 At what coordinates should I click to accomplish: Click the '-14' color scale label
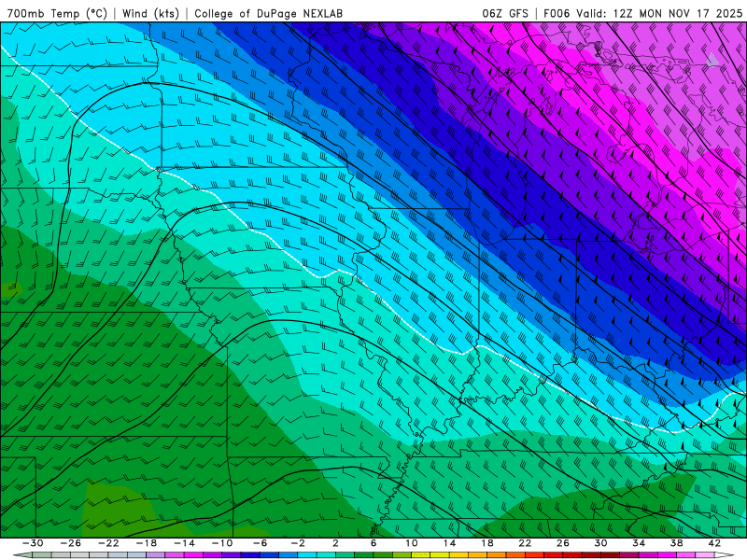(184, 543)
